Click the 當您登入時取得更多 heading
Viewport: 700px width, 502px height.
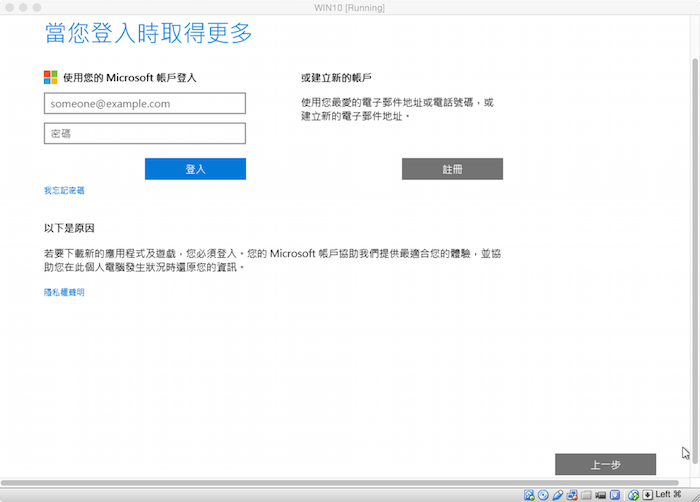click(148, 33)
